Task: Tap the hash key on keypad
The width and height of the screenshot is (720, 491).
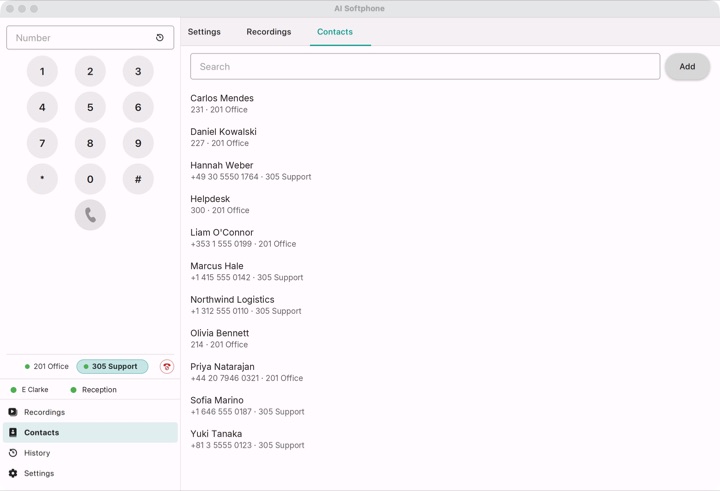Action: coord(138,179)
